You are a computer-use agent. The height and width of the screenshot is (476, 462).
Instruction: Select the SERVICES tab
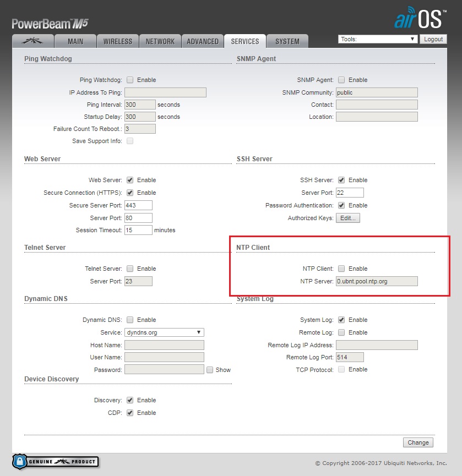(245, 41)
